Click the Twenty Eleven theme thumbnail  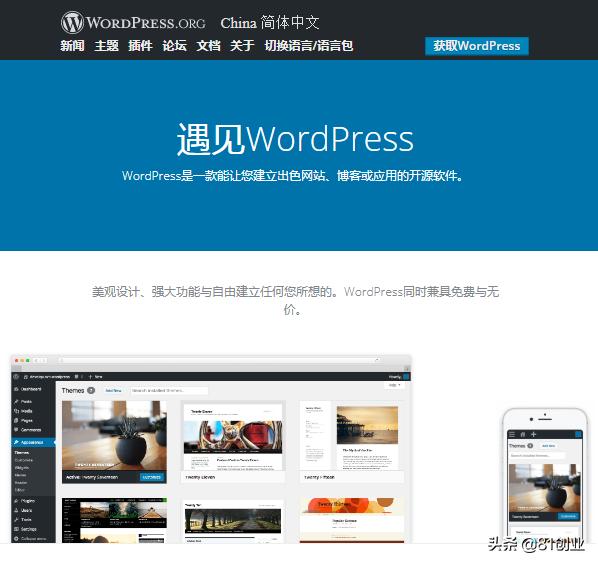tap(233, 436)
